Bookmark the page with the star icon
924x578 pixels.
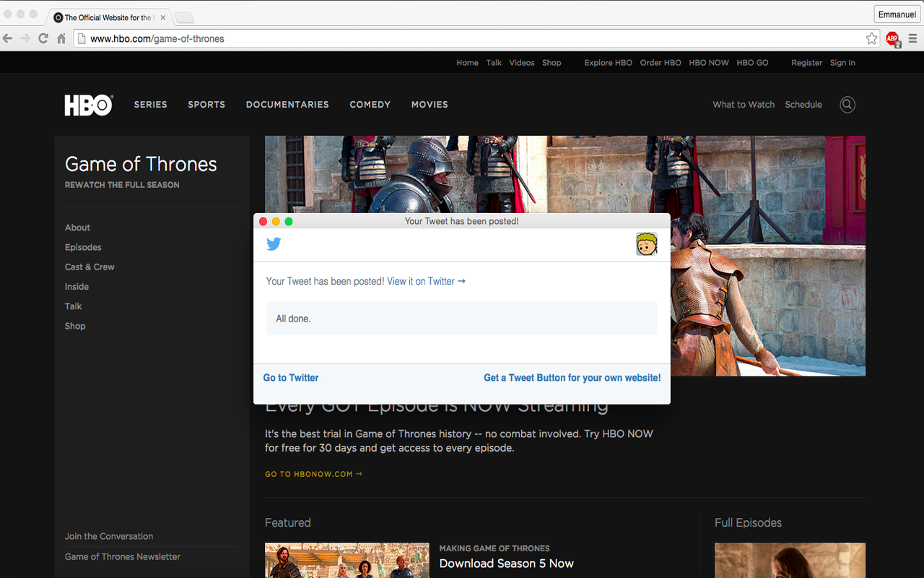pos(871,38)
